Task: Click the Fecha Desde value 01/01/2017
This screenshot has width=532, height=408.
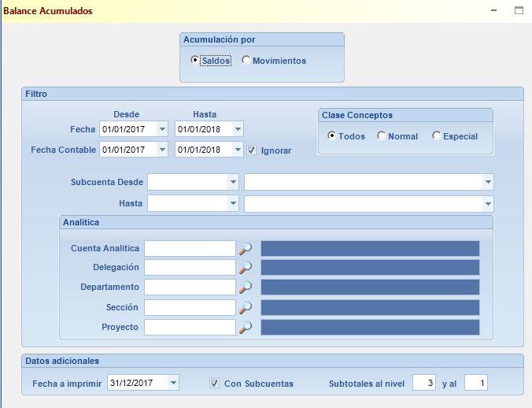Action: [x=124, y=129]
